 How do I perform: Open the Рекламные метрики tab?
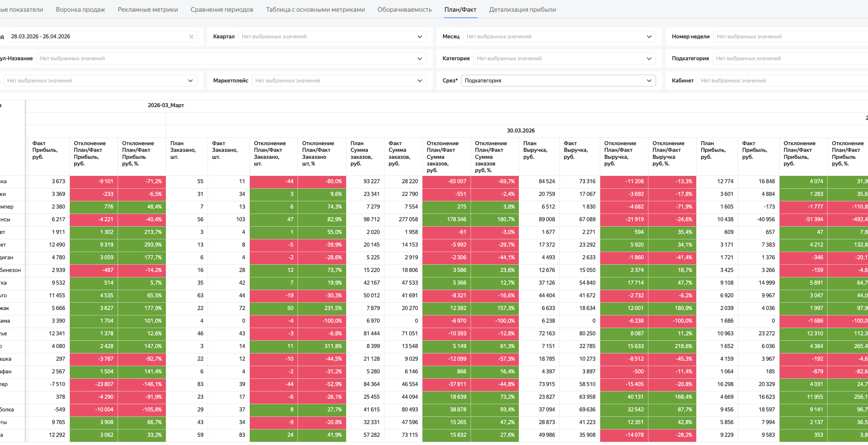pyautogui.click(x=148, y=10)
